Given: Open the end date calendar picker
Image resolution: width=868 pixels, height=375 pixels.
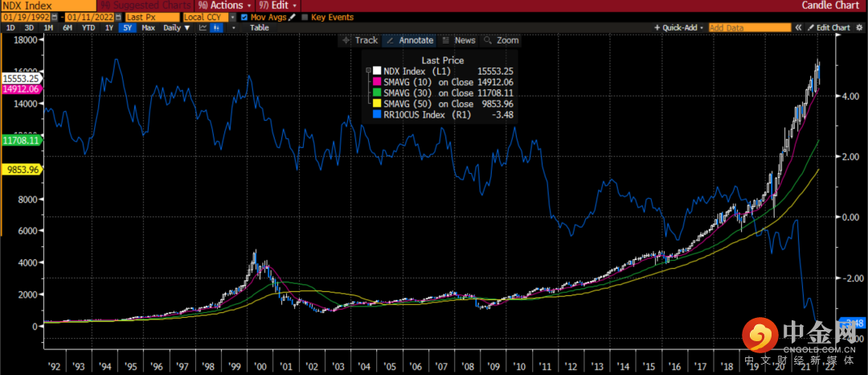Looking at the screenshot, I should pos(117,16).
